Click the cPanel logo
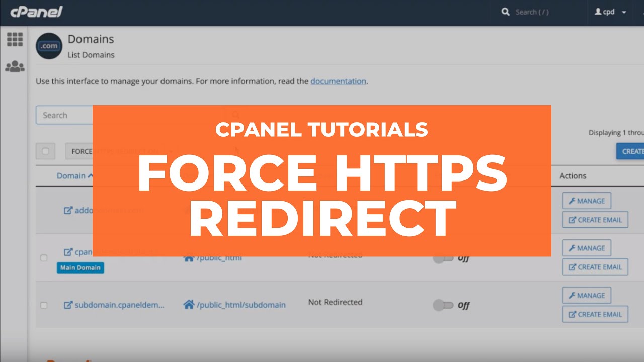 pyautogui.click(x=36, y=12)
